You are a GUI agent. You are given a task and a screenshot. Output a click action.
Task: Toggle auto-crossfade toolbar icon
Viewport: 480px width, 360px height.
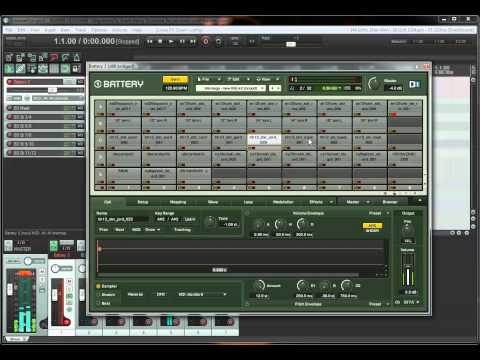9,69
